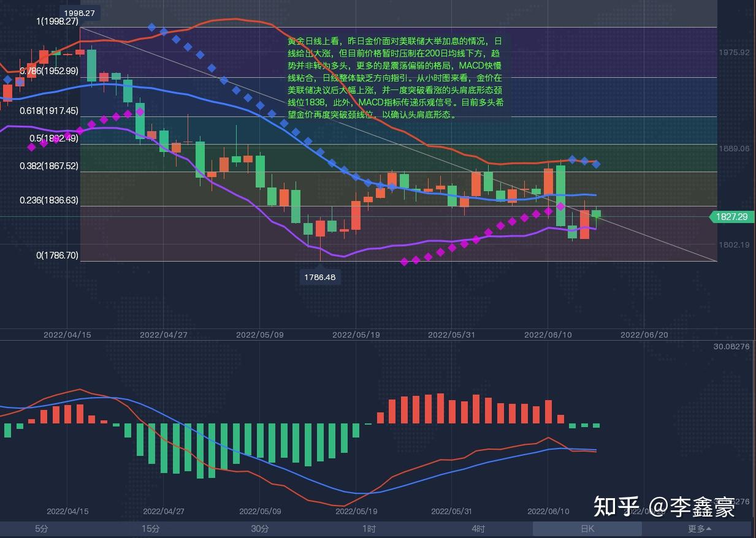Click 2022/04/27 on the candlestick date axis
Viewport: 756px width, 538px height.
click(164, 335)
